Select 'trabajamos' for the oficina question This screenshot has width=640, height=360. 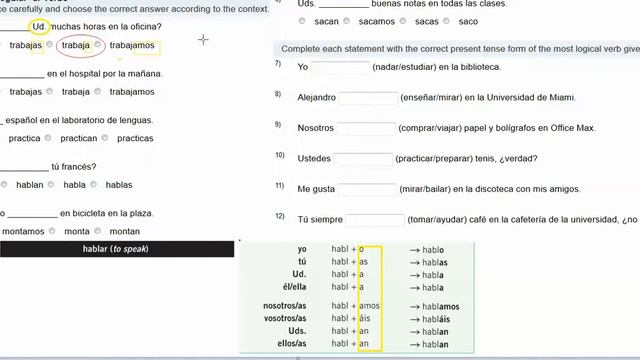tap(98, 44)
